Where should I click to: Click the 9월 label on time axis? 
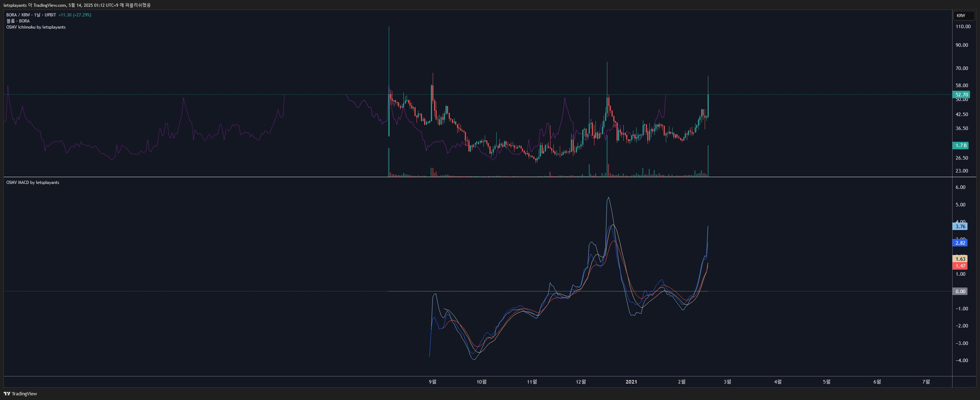coord(433,382)
